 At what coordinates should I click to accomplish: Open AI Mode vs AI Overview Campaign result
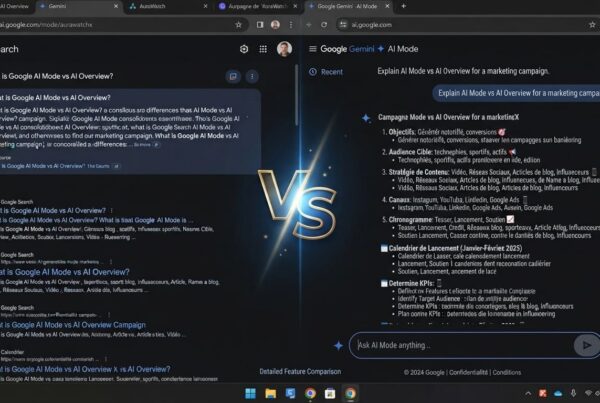click(x=73, y=325)
